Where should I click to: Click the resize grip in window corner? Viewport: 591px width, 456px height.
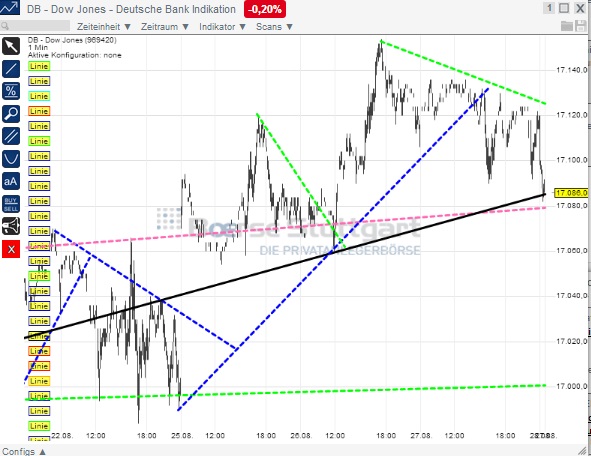(583, 451)
